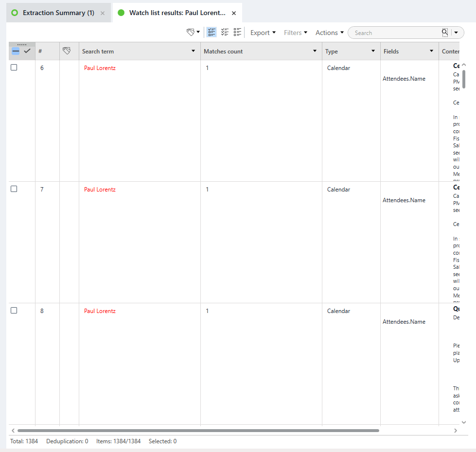476x452 pixels.
Task: Open the Actions menu
Action: click(329, 33)
